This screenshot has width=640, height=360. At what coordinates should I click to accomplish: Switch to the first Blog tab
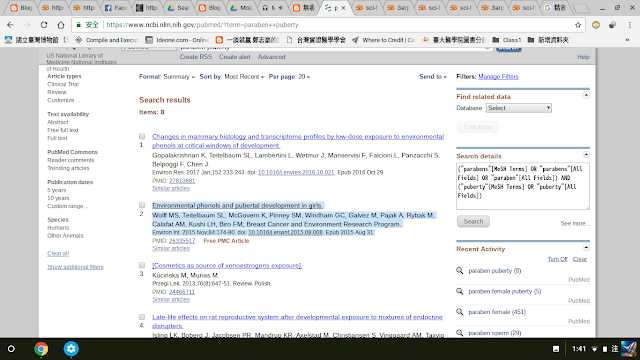tap(21, 8)
